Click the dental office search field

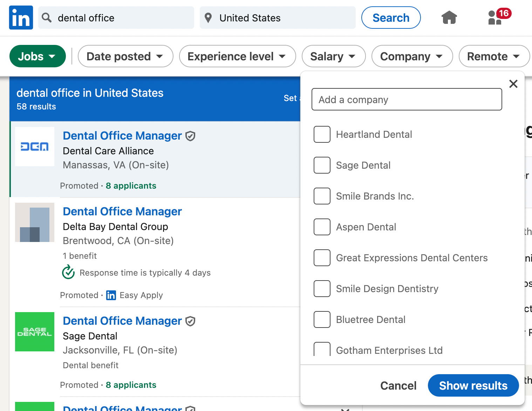pos(116,18)
